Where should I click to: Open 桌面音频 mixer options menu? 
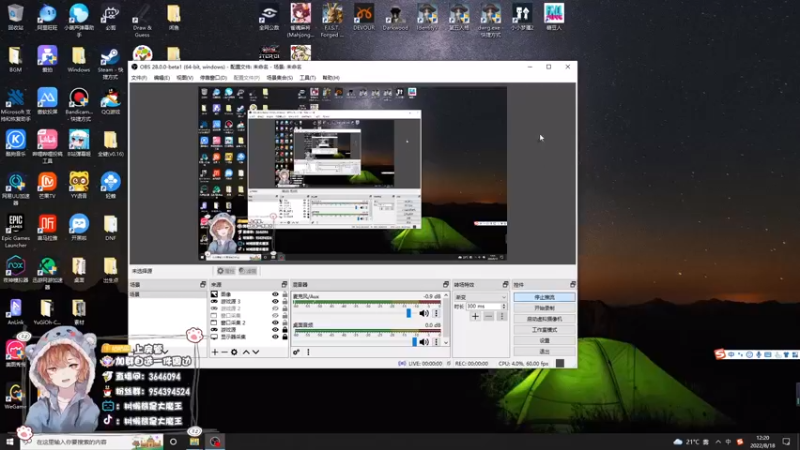436,342
